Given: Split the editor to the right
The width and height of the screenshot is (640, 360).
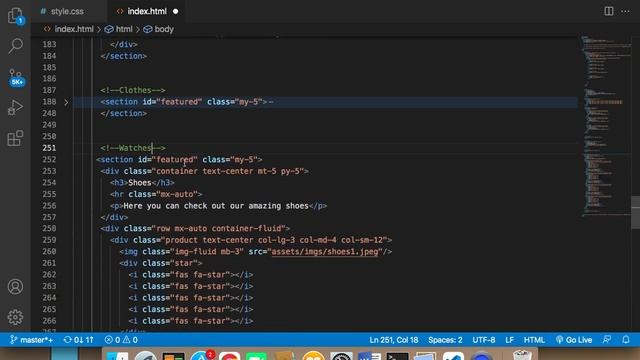Looking at the screenshot, I should coord(609,11).
